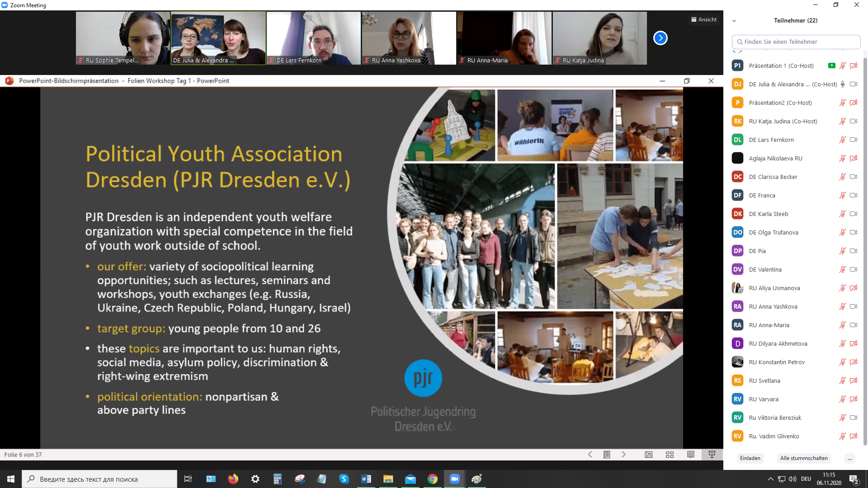This screenshot has height=488, width=868.
Task: Open the more options button beside Alle stummschalten
Action: [x=849, y=458]
